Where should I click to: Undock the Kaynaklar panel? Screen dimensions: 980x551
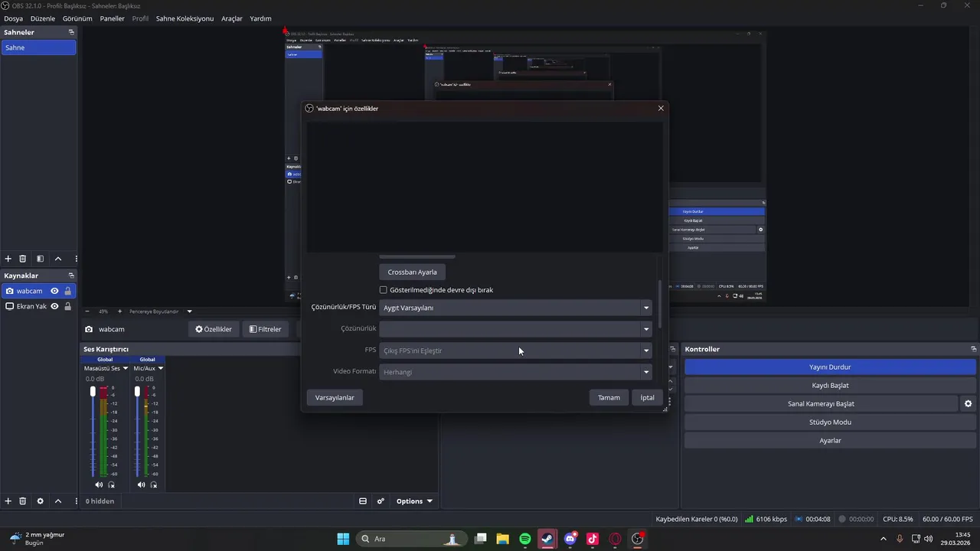pos(71,275)
